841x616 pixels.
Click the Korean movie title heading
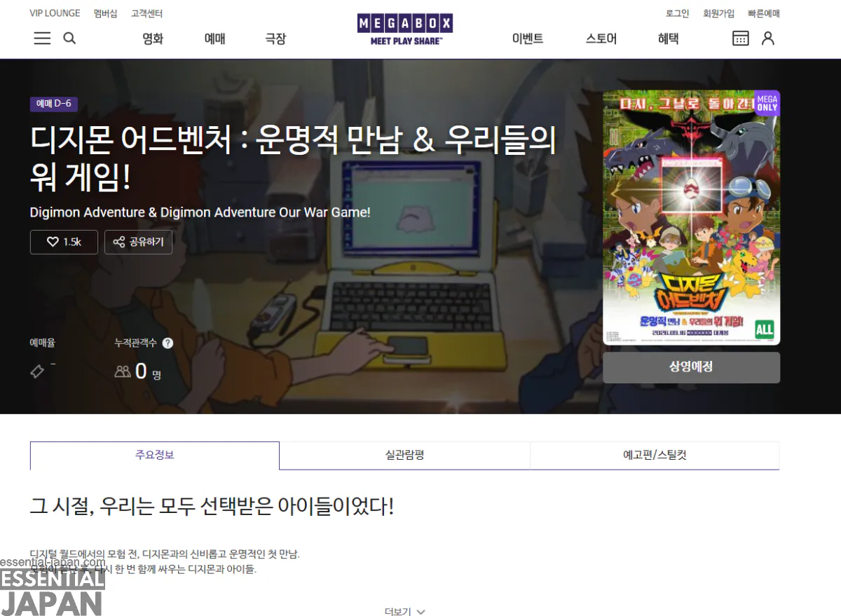point(293,159)
